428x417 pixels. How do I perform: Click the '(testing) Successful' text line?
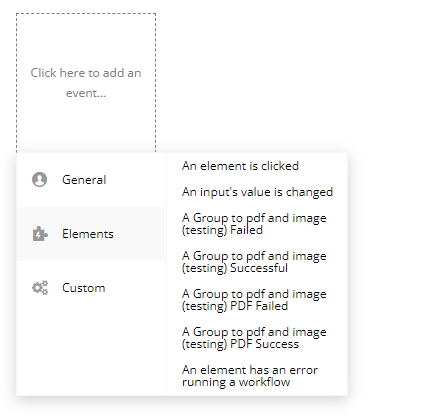pyautogui.click(x=235, y=268)
